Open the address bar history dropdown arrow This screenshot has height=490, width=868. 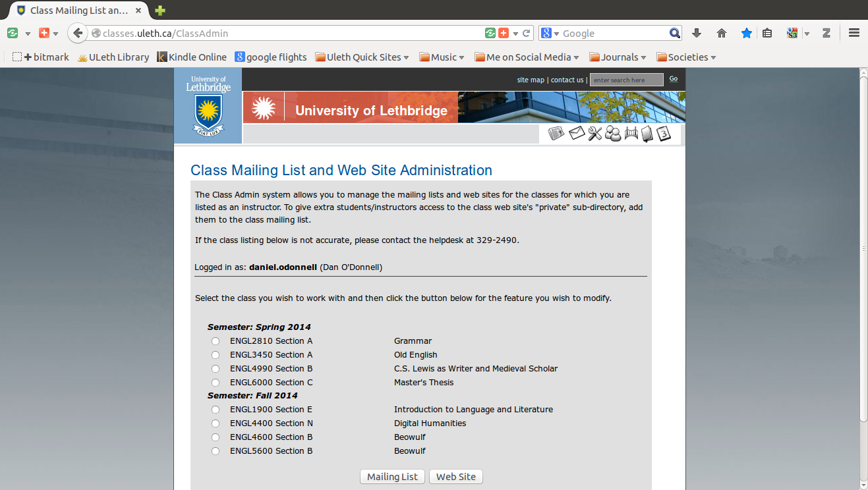[515, 34]
